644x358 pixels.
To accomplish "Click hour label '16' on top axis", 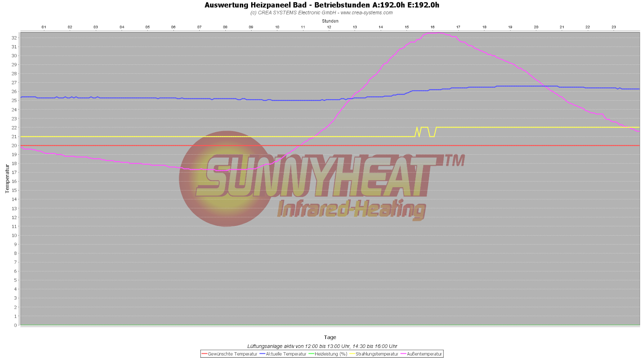I will point(433,27).
